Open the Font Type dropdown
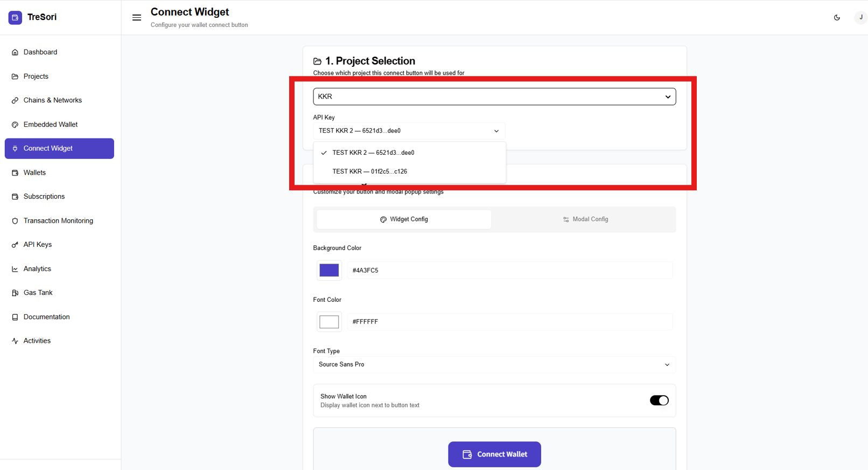The image size is (868, 470). [x=494, y=365]
